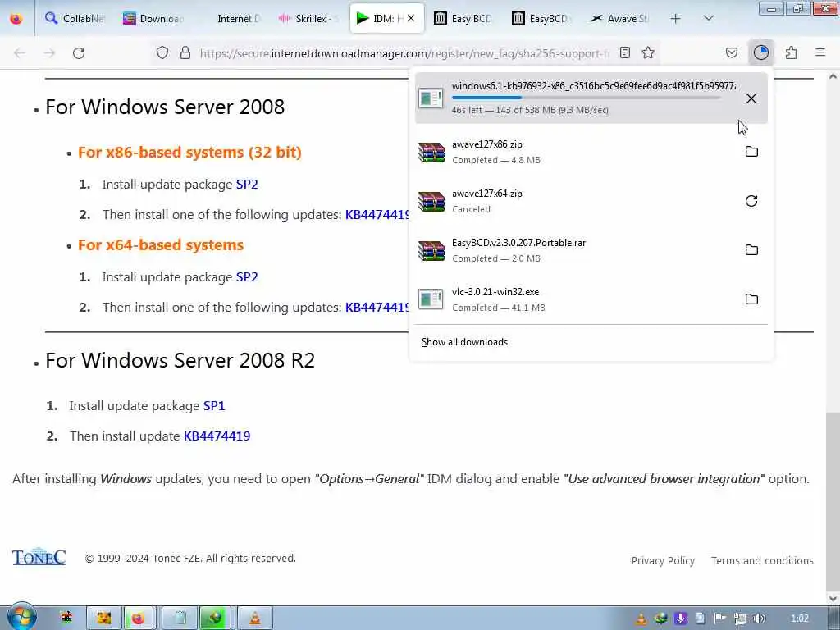Go forward with the forward arrow
This screenshot has height=630, width=840.
point(49,53)
